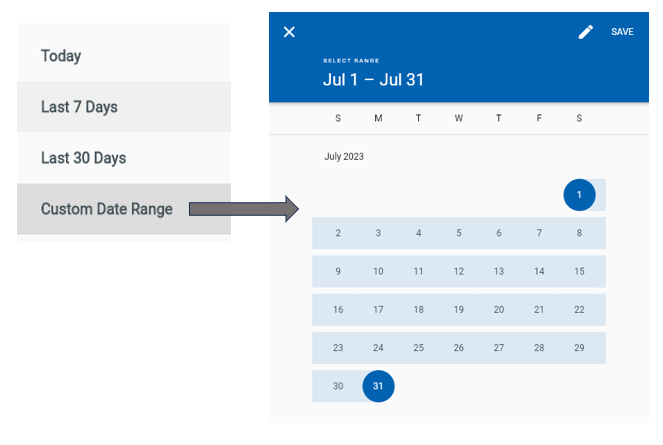This screenshot has width=663, height=445.
Task: Select the Custom Date Range option
Action: 124,209
